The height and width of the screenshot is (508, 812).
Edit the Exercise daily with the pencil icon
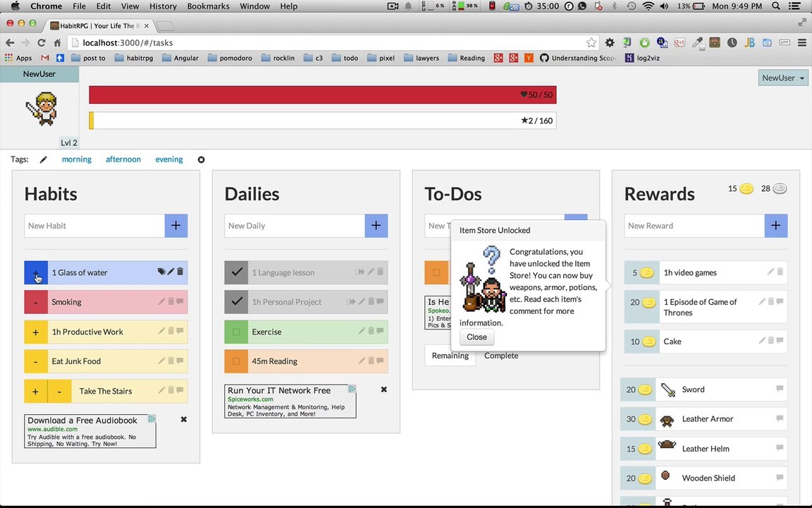coord(362,331)
